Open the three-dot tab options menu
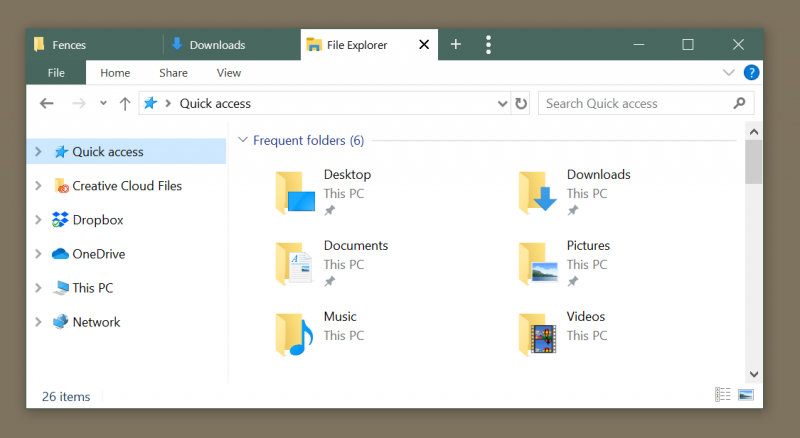800x438 pixels. click(488, 45)
